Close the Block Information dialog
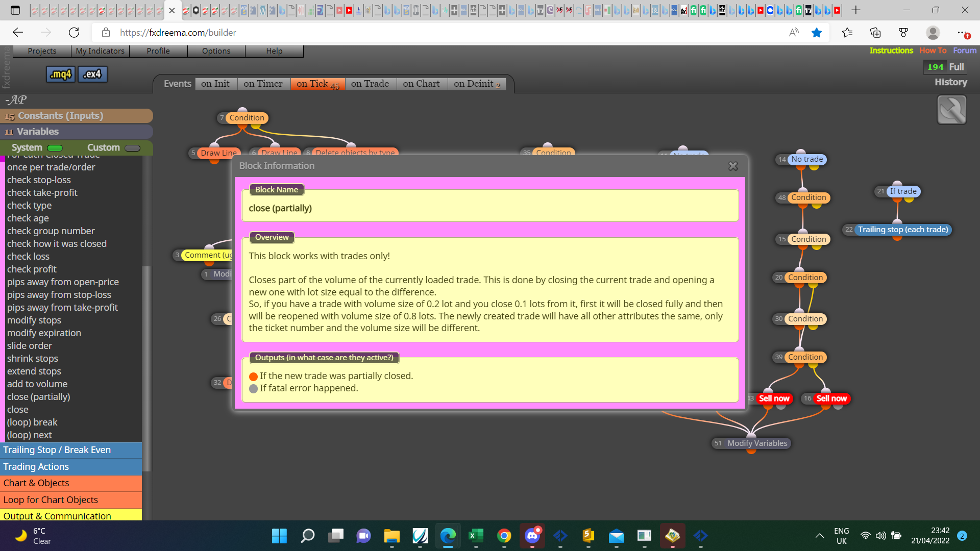Image resolution: width=980 pixels, height=551 pixels. point(733,166)
